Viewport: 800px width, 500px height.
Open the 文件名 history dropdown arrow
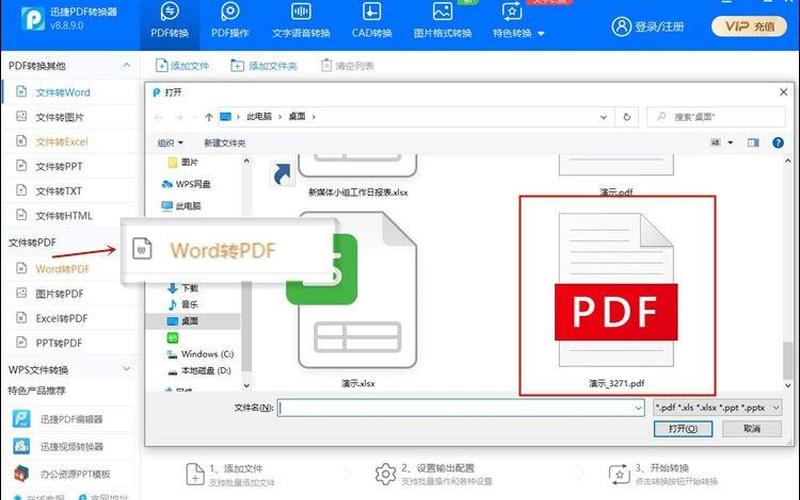pyautogui.click(x=638, y=407)
